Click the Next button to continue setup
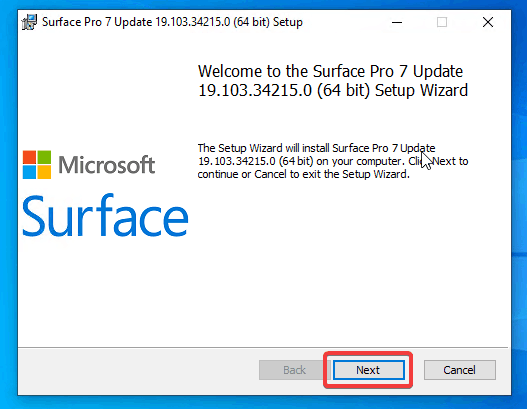The width and height of the screenshot is (527, 409). [368, 370]
